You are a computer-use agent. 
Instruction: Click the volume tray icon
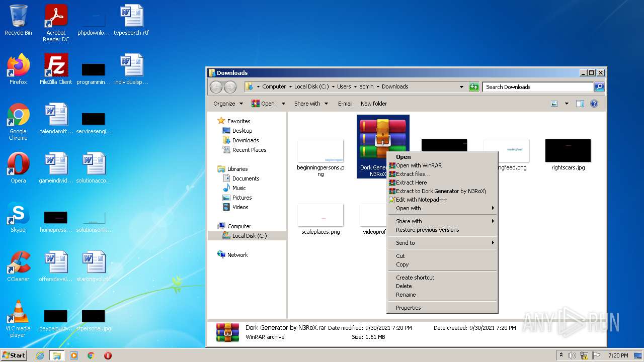[x=572, y=355]
